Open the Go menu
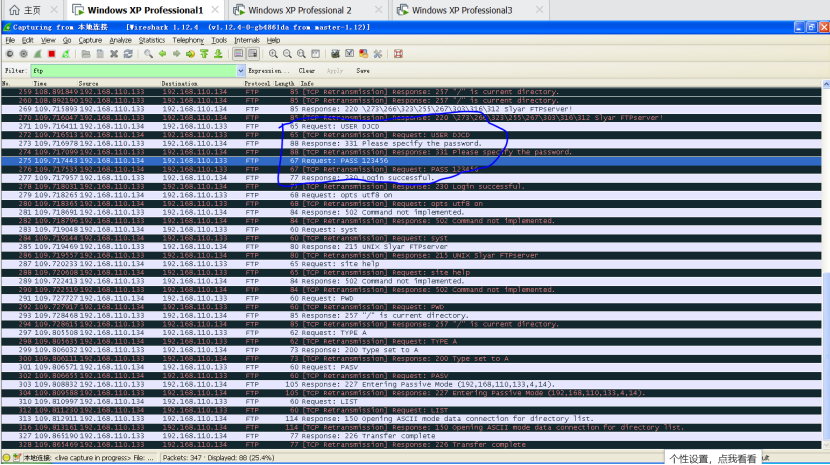Image resolution: width=830 pixels, height=465 pixels. (x=67, y=40)
